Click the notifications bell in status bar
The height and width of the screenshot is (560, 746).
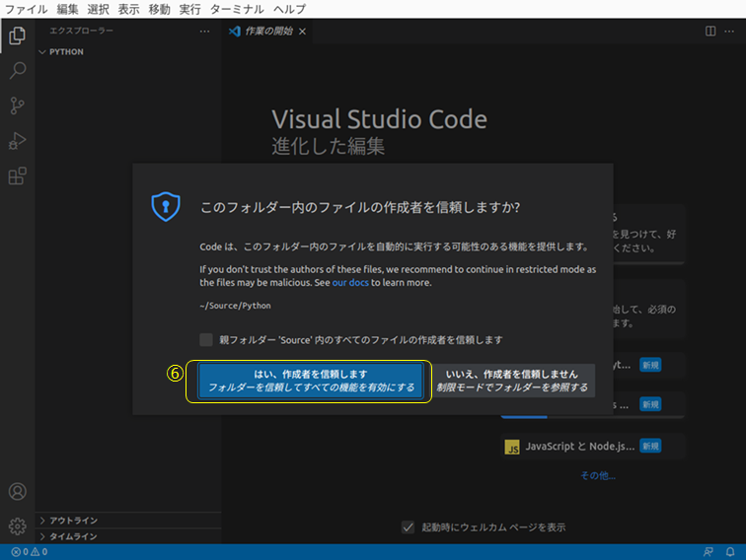click(x=729, y=552)
